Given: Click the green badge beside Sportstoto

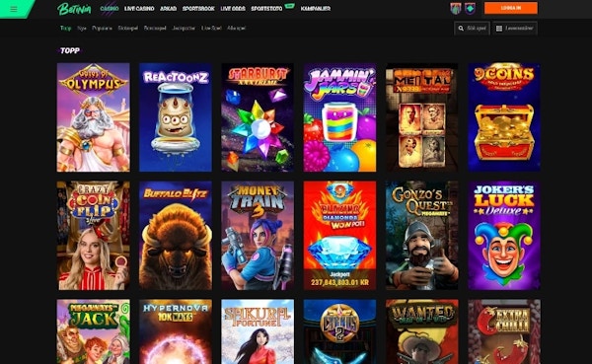Looking at the screenshot, I should pos(289,5).
